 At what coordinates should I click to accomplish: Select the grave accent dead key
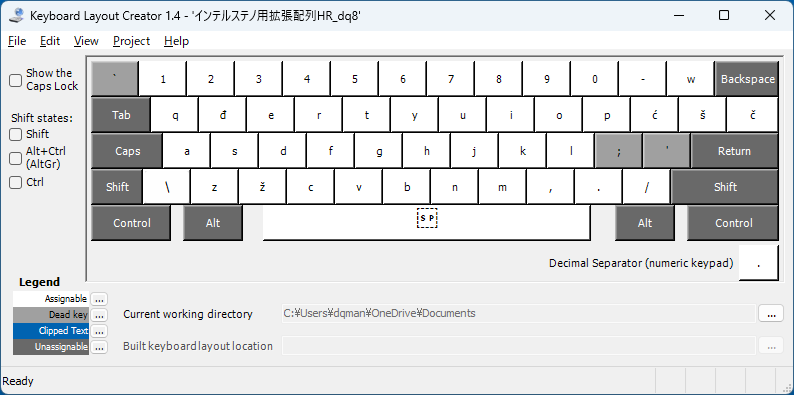point(114,78)
